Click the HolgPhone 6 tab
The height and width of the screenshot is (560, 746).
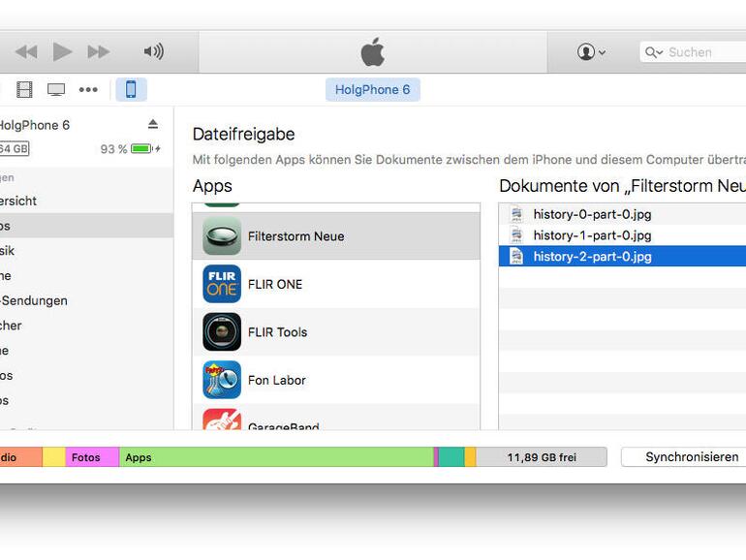[x=373, y=89]
